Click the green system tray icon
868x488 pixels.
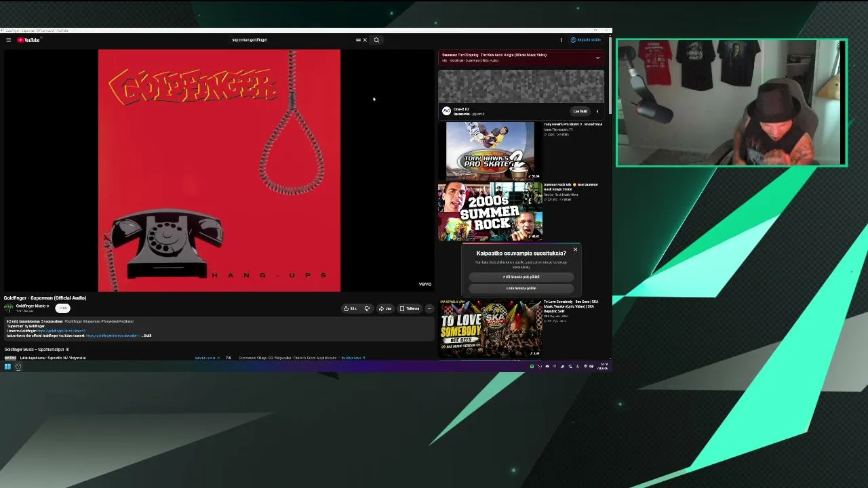click(532, 367)
